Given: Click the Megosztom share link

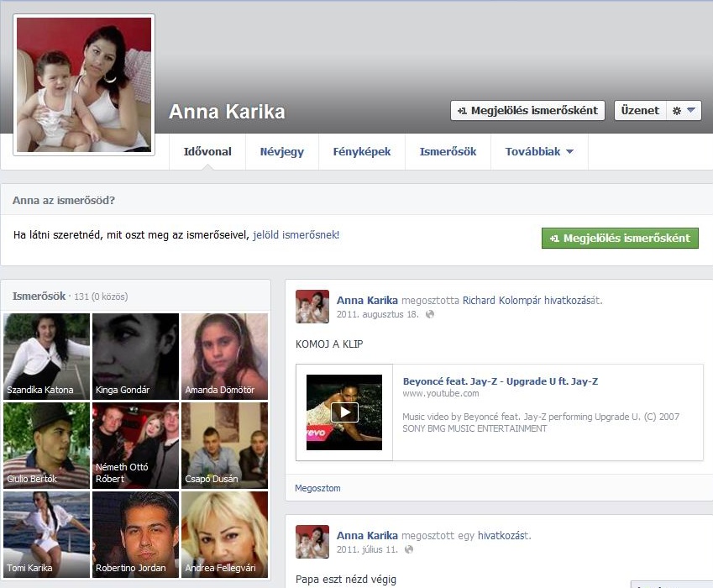Looking at the screenshot, I should (317, 488).
